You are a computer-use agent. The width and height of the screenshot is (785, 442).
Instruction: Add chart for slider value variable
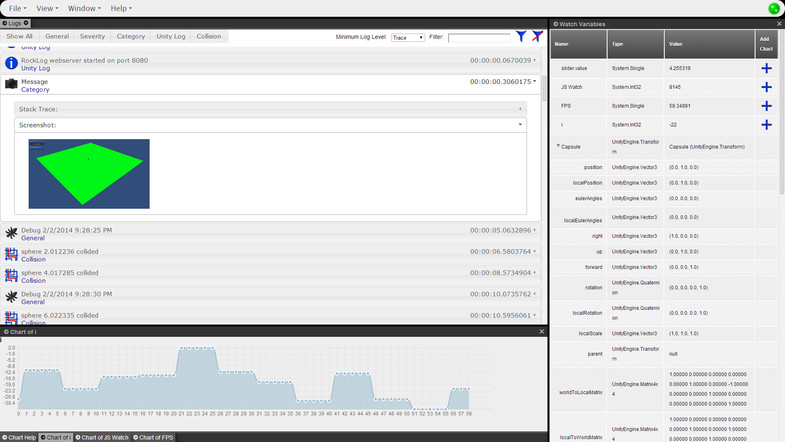click(766, 68)
